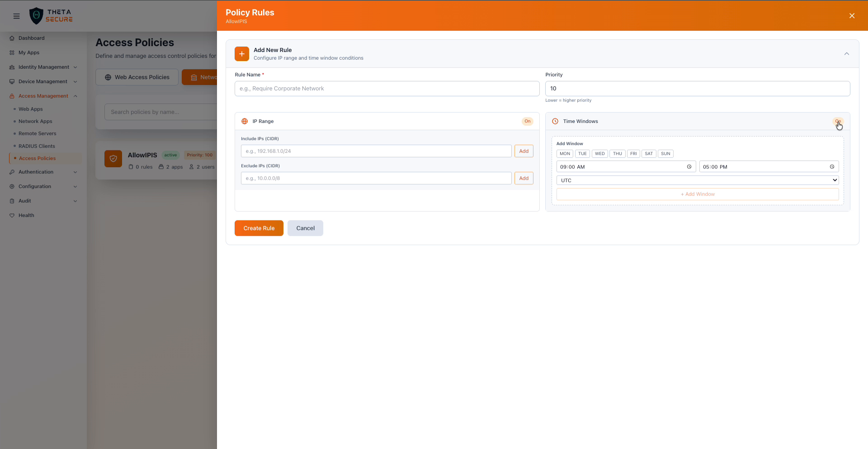Collapse the Add New Rule section
This screenshot has width=868, height=449.
click(x=847, y=53)
